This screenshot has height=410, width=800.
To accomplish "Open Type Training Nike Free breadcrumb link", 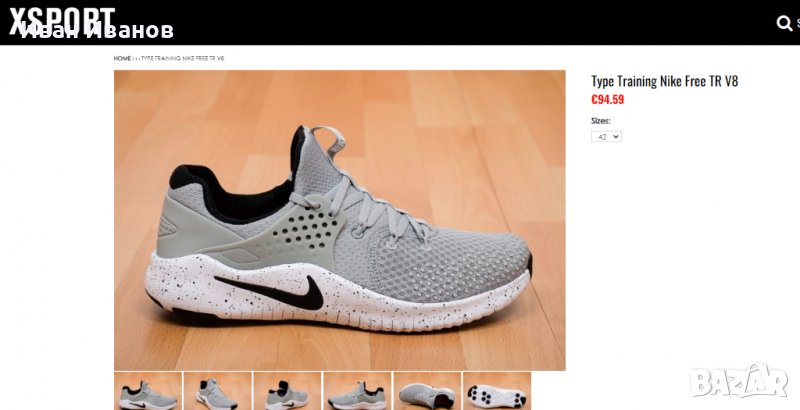I will [x=182, y=59].
